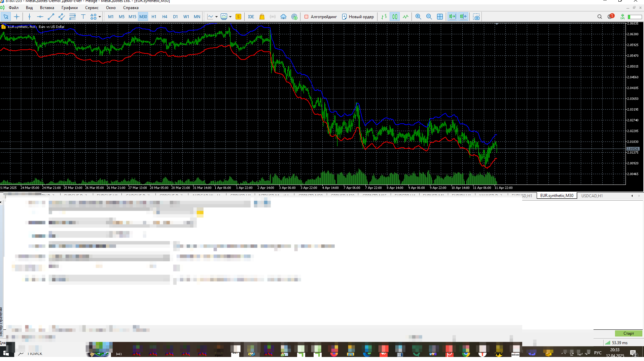
Task: Expand the shapes tool dropdown arrow
Action: (x=100, y=16)
